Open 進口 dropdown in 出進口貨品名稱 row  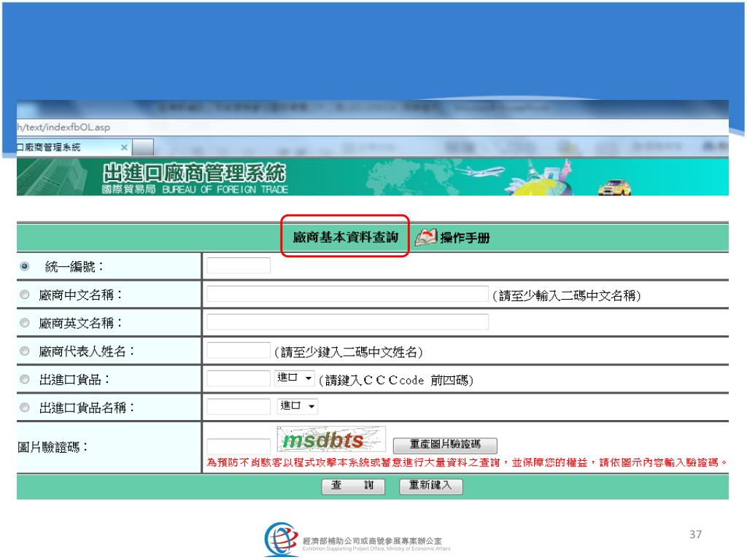pyautogui.click(x=298, y=406)
